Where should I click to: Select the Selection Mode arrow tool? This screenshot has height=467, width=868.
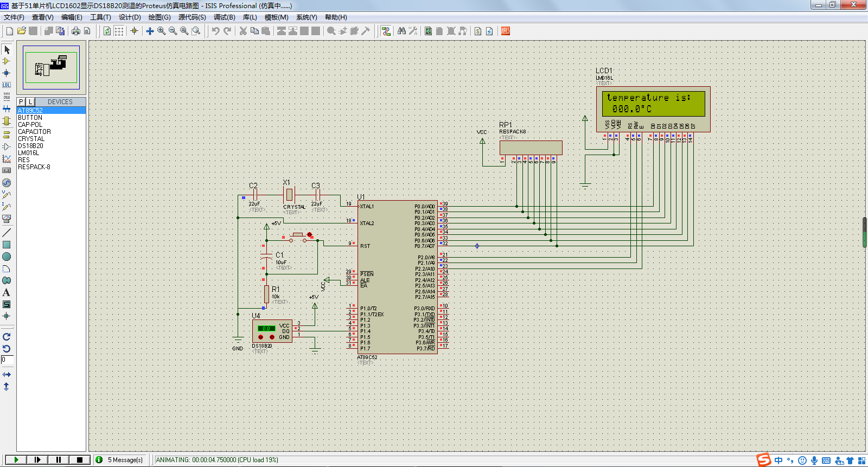tap(7, 50)
